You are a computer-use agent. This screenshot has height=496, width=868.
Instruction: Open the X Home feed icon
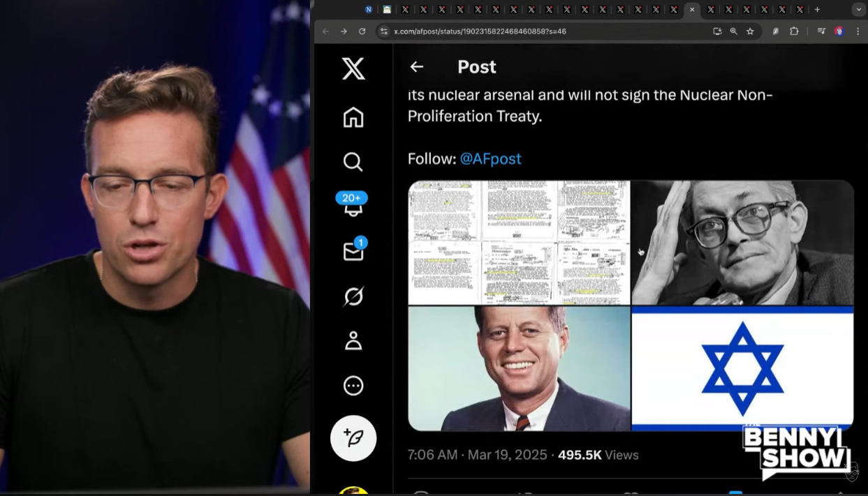click(353, 117)
